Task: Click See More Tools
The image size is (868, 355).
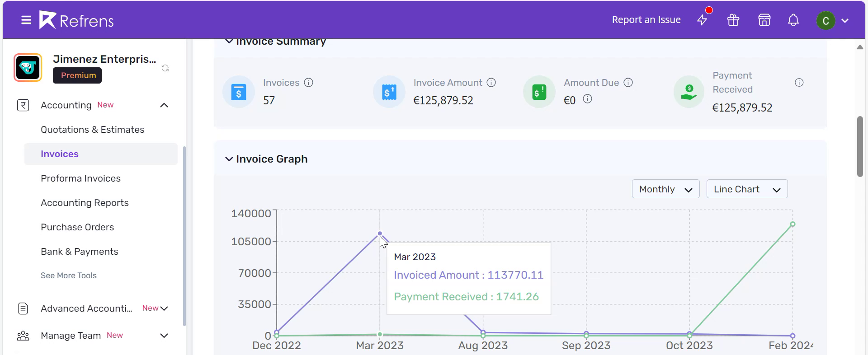Action: [x=69, y=276]
